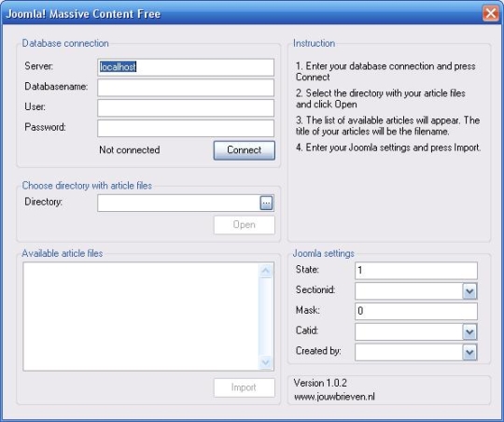
Task: Click instruction step 1 about database connection
Action: (385, 71)
